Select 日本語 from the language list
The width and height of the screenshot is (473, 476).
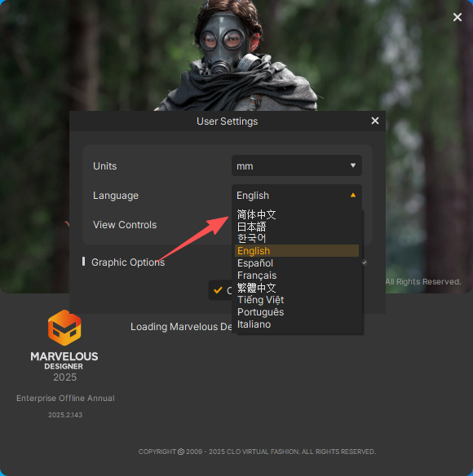tap(297, 227)
